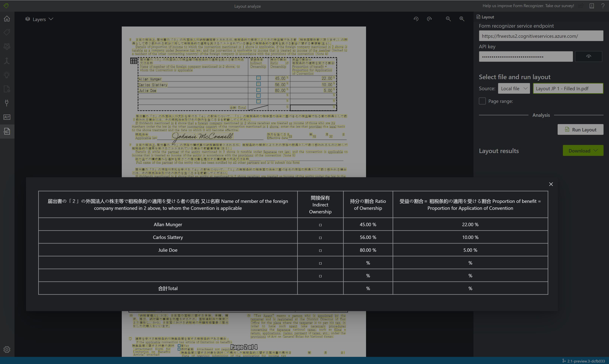Click the settings gear icon
Image resolution: width=609 pixels, height=364 pixels.
7,349
